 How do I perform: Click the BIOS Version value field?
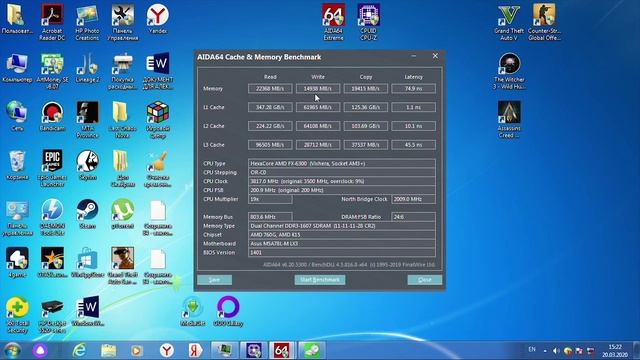coord(342,253)
